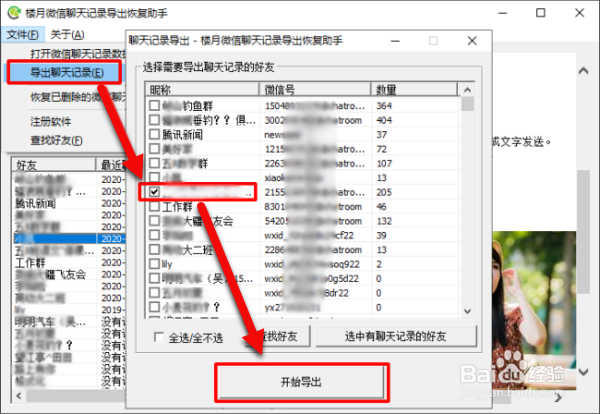The width and height of the screenshot is (600, 414).
Task: Click the photo thumbnail in main window
Action: 534,310
